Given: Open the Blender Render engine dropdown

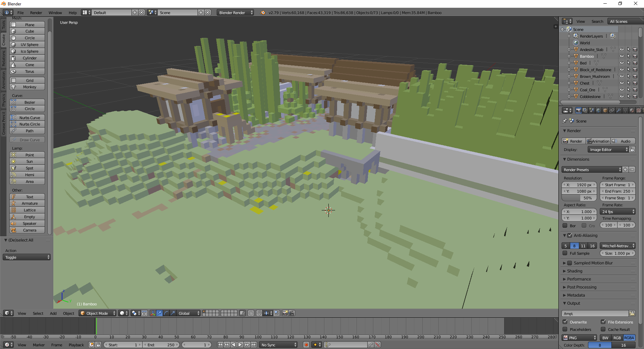Looking at the screenshot, I should (x=235, y=13).
